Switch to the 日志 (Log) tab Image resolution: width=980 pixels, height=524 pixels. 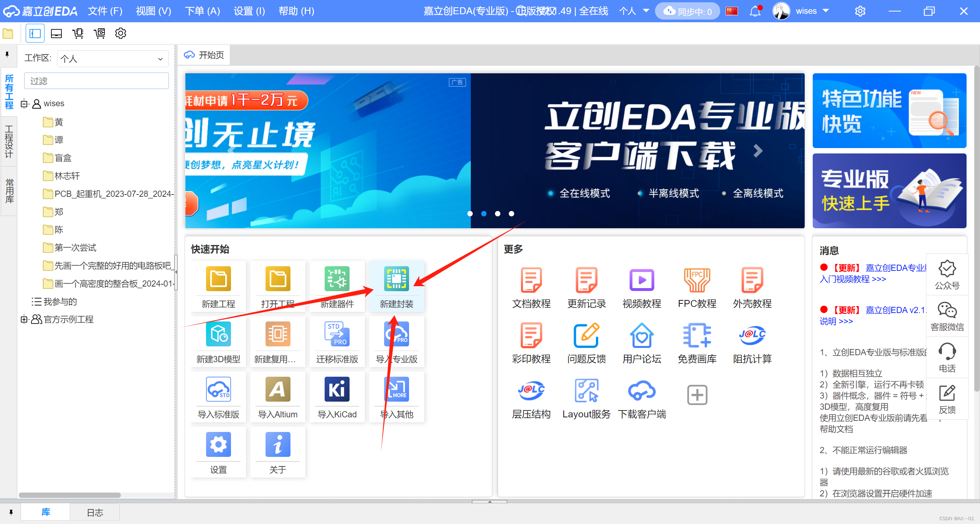point(95,512)
